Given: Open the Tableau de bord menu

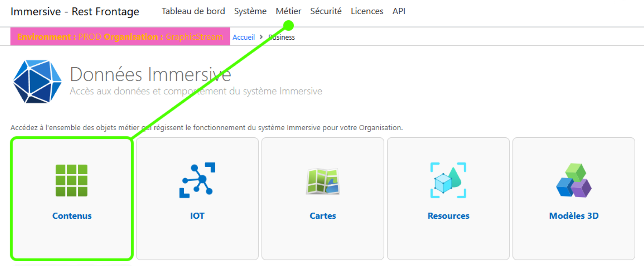Looking at the screenshot, I should 193,11.
